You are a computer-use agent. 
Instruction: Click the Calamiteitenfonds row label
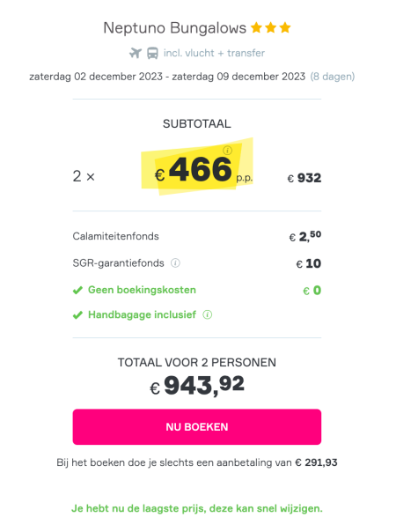(x=115, y=236)
